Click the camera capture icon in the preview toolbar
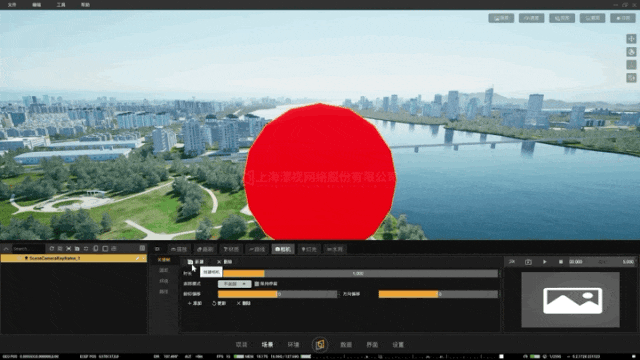 [528, 262]
